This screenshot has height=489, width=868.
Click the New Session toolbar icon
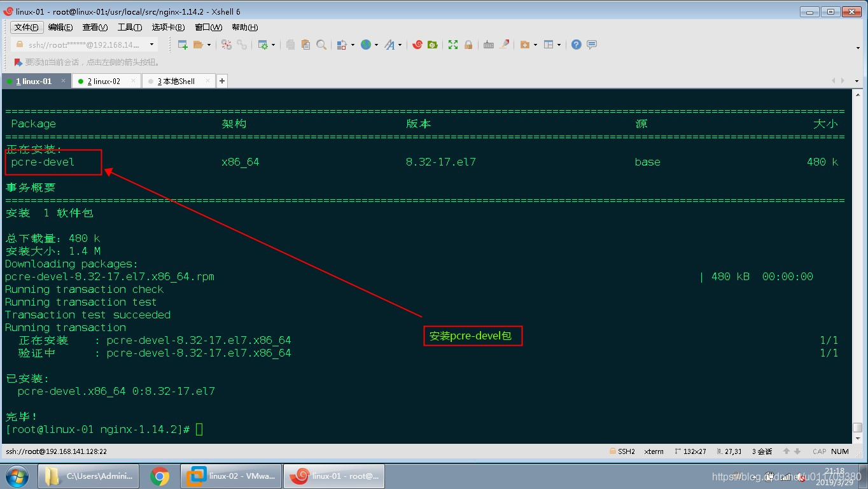click(x=183, y=45)
